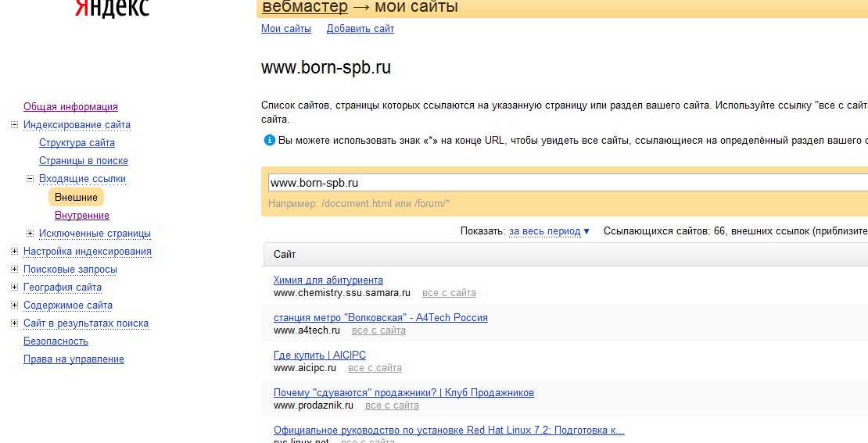Click the URL input field with www.born-spb.ru
Screen dimensions: 868x443
coord(568,183)
